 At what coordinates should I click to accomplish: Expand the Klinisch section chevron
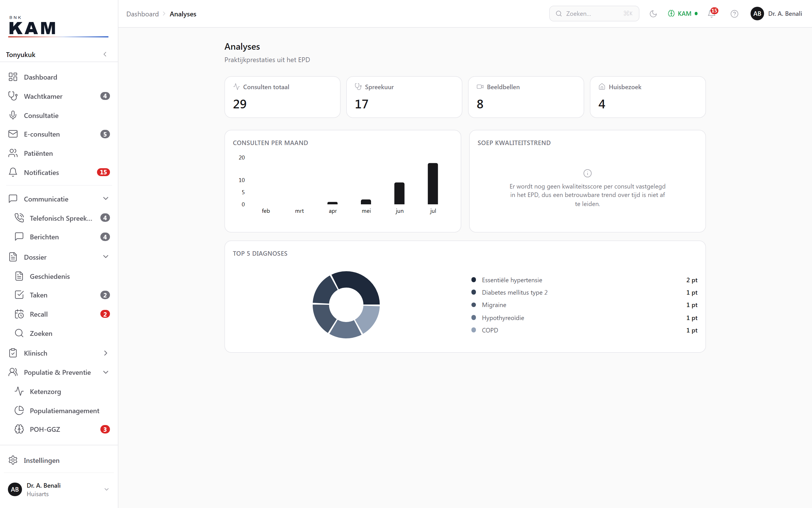point(106,353)
